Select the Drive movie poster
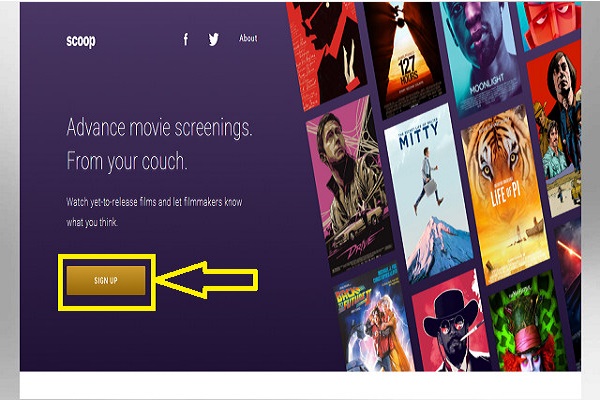 pyautogui.click(x=349, y=184)
